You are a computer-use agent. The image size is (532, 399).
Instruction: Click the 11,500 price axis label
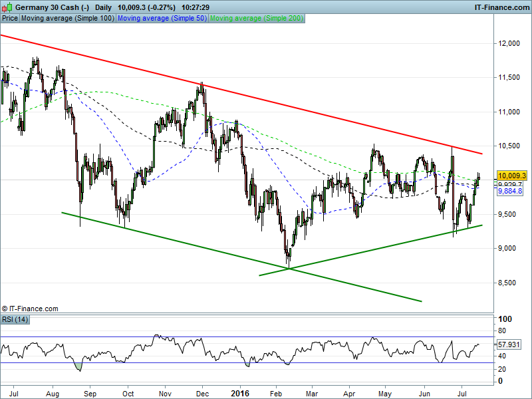pyautogui.click(x=509, y=77)
